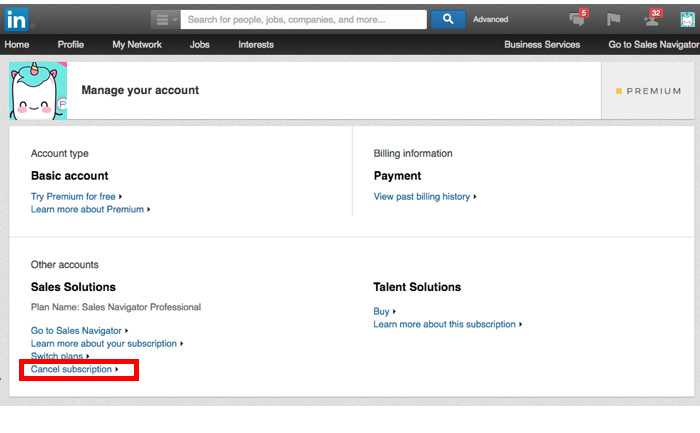Click Plan Name: Sales Navigator Professional text
This screenshot has height=433, width=700.
116,307
